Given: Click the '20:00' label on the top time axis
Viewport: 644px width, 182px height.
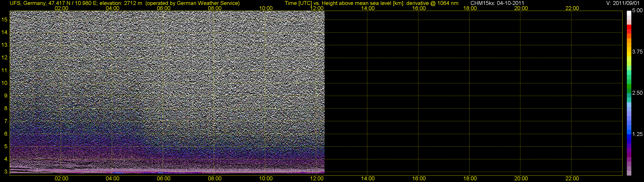Looking at the screenshot, I should 521,8.
